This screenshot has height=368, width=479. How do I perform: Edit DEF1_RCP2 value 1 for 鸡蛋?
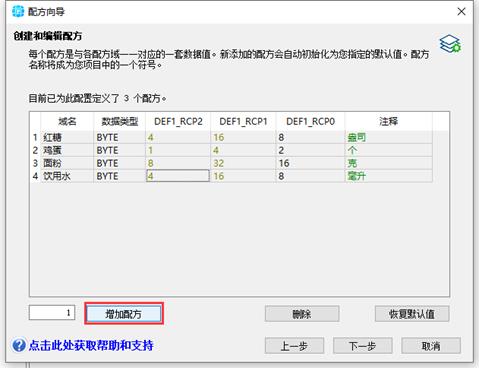click(178, 150)
